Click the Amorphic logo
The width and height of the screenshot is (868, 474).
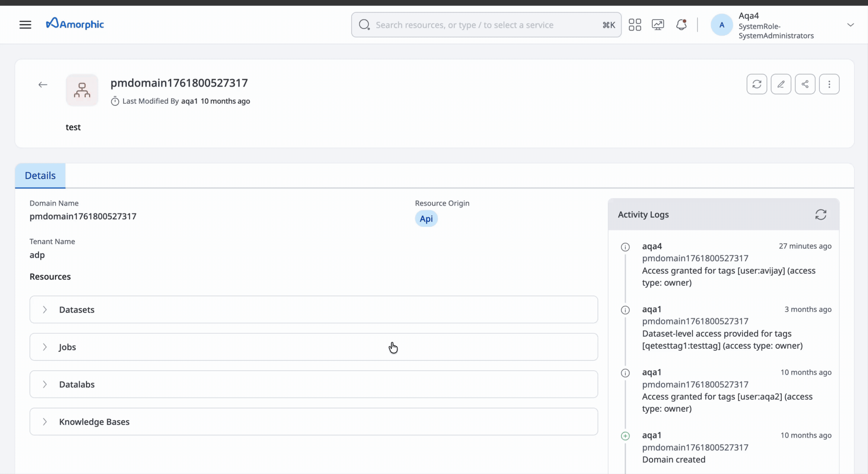pyautogui.click(x=75, y=24)
